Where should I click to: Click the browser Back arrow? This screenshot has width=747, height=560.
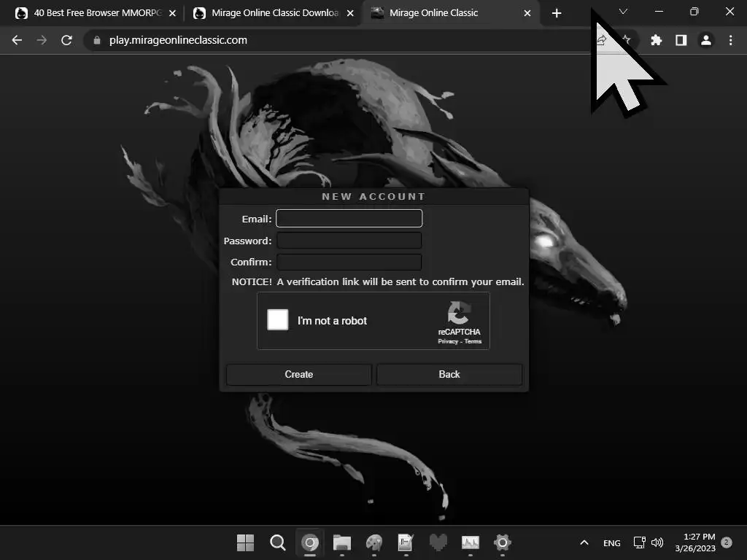click(x=18, y=41)
